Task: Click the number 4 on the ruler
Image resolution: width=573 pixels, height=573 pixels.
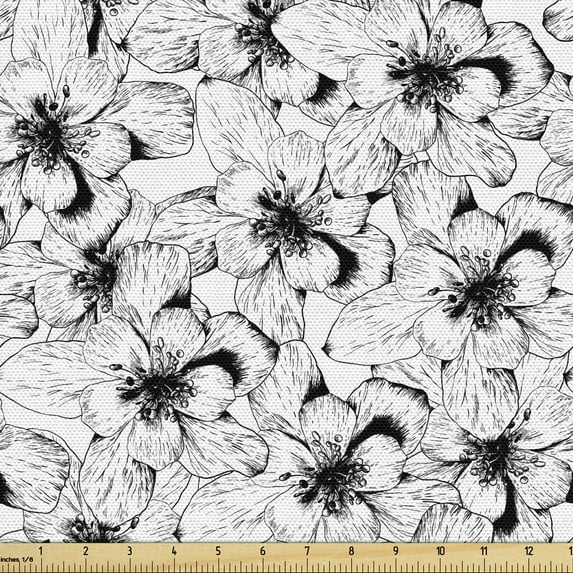Action: 174,551
